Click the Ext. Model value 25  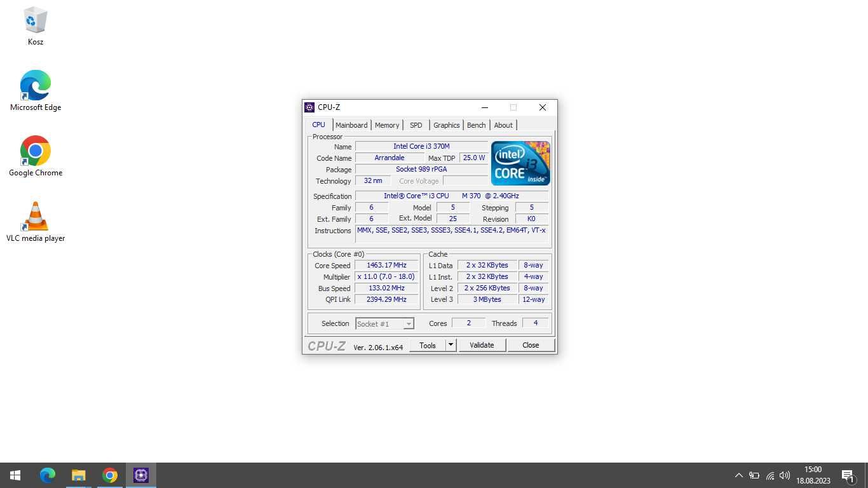coord(453,219)
